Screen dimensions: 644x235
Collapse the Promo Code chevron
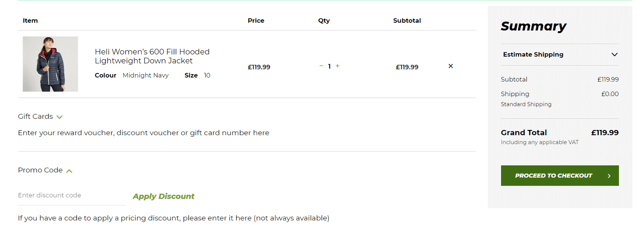(x=69, y=171)
